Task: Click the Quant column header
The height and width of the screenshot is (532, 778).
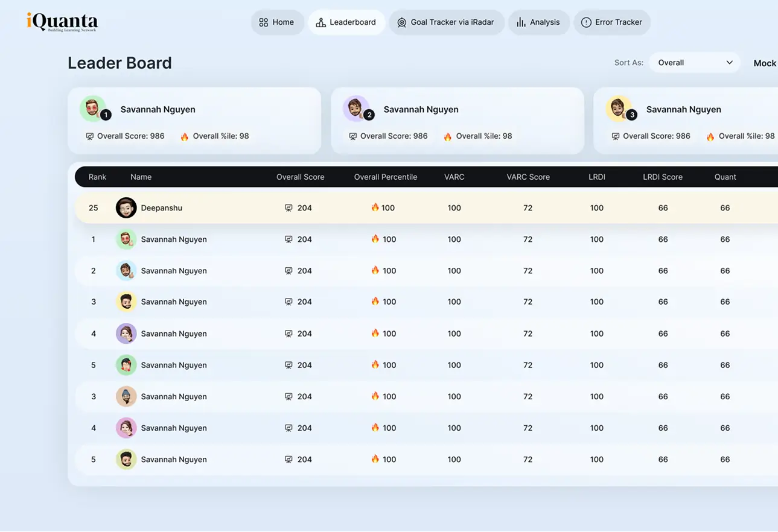Action: pyautogui.click(x=725, y=177)
